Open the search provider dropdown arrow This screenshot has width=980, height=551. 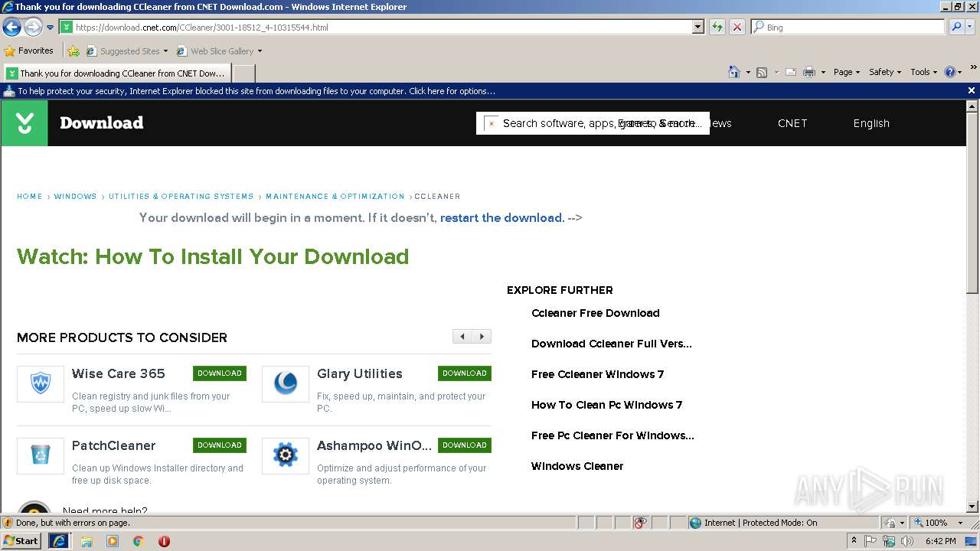970,27
